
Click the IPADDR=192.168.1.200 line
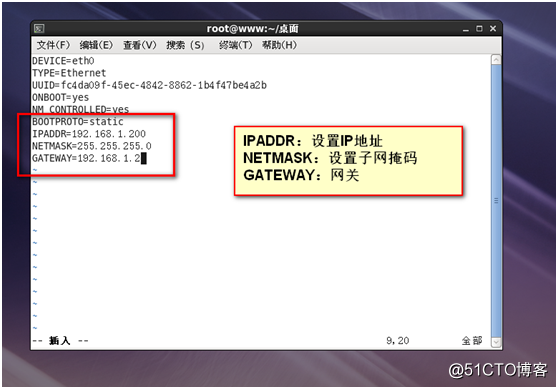tap(89, 133)
